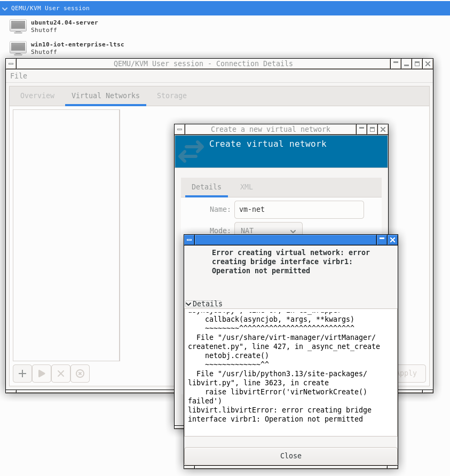Open the File menu in Connection Details
The width and height of the screenshot is (450, 476).
[19, 76]
